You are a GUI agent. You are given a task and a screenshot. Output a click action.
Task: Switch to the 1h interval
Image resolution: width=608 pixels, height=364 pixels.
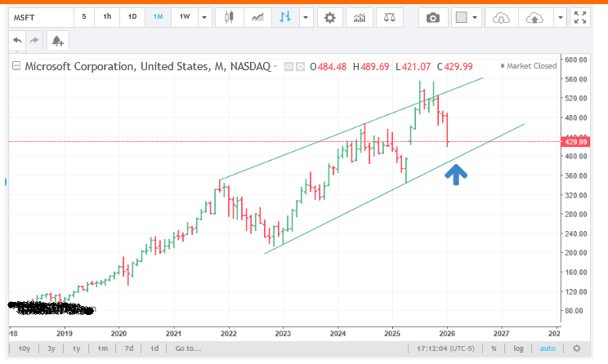coord(107,17)
